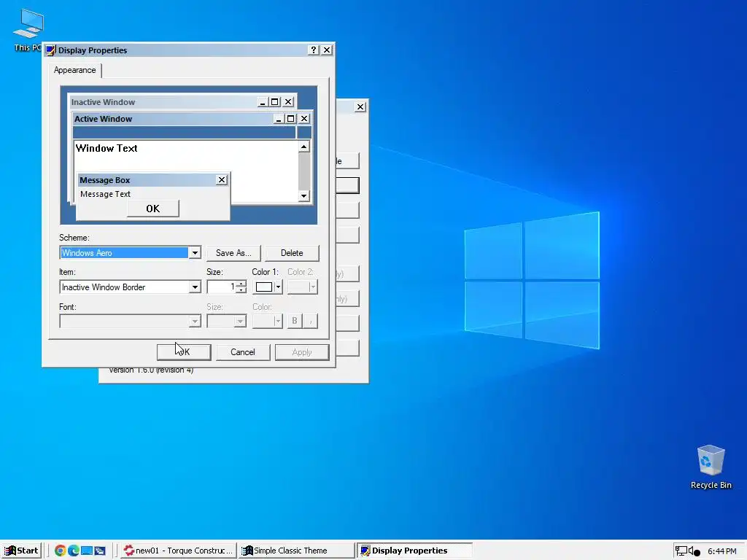Delete the current scheme

292,253
